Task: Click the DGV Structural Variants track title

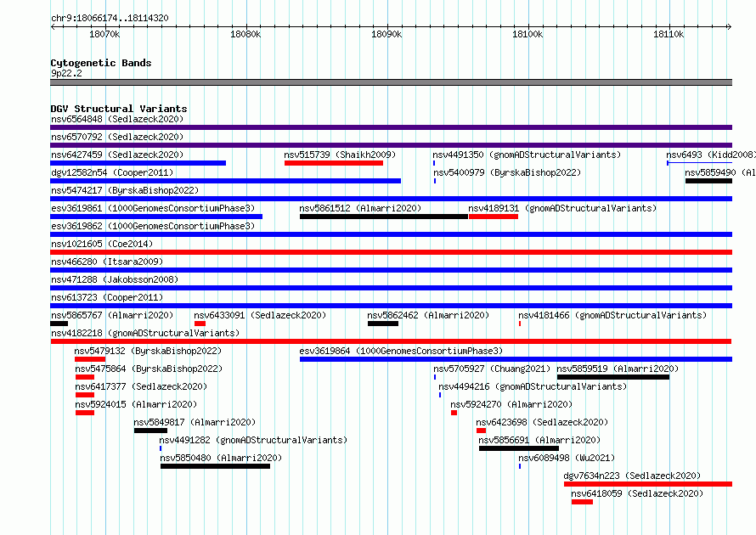Action: point(119,109)
